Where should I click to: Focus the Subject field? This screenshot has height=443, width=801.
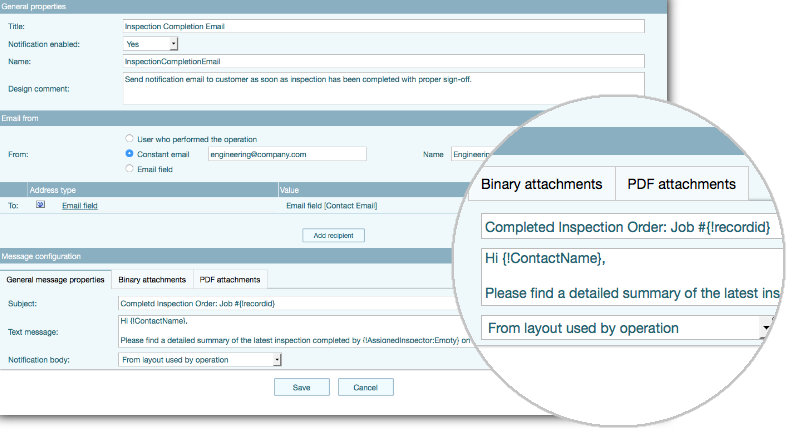coord(286,304)
